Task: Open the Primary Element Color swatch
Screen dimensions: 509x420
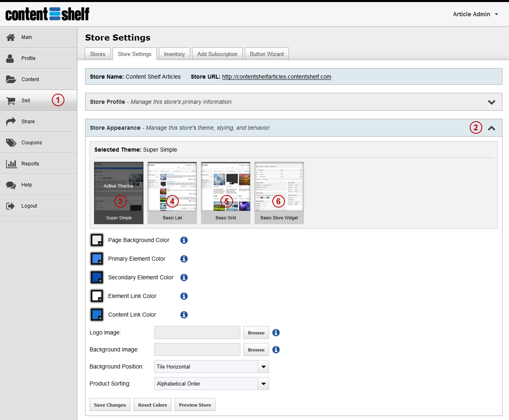Action: coord(97,259)
